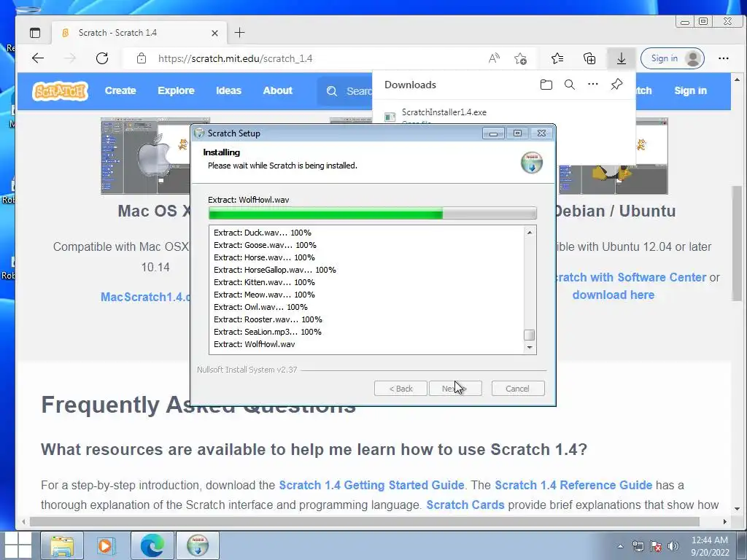Image resolution: width=747 pixels, height=560 pixels.
Task: Open the Create menu on Scratch site
Action: (x=120, y=90)
